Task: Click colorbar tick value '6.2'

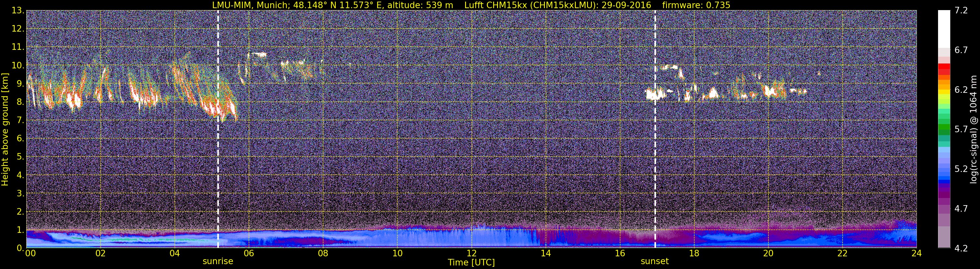Action: tap(961, 90)
